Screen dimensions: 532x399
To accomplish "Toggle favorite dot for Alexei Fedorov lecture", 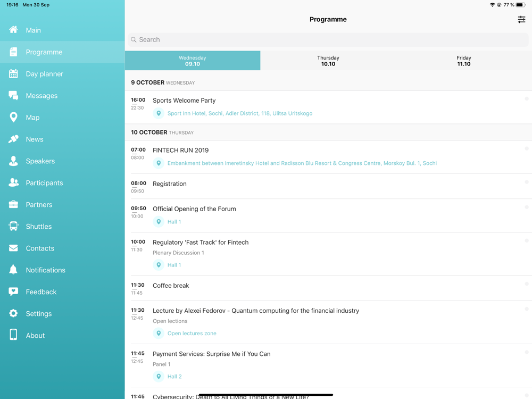I will coord(527,309).
